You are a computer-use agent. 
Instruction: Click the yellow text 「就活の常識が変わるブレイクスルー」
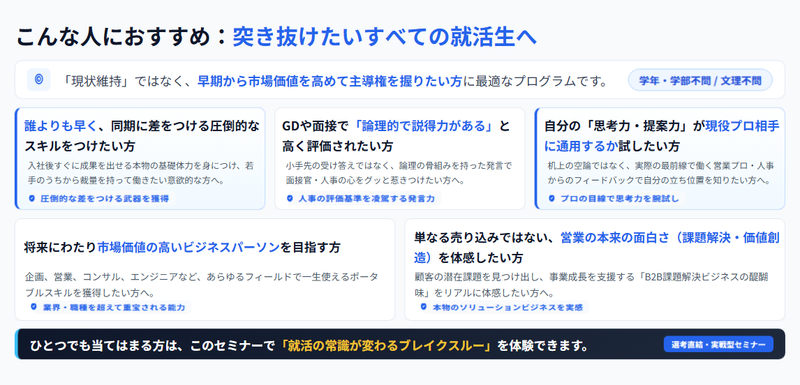click(387, 346)
